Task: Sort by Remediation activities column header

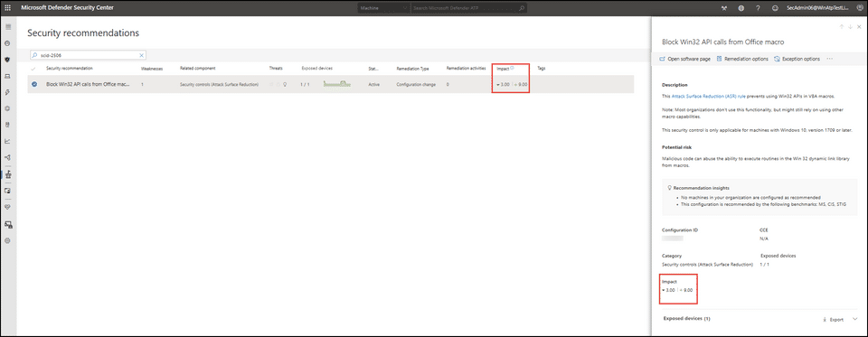Action: 467,68
